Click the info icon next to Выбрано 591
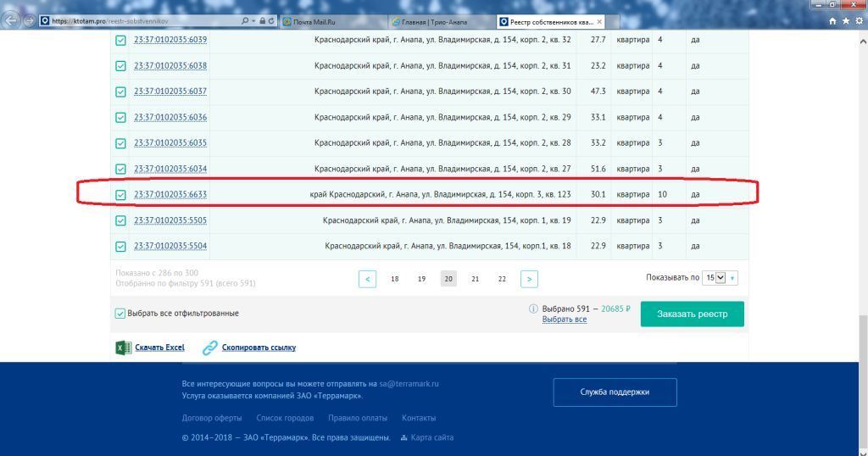868x456 pixels. (x=533, y=309)
